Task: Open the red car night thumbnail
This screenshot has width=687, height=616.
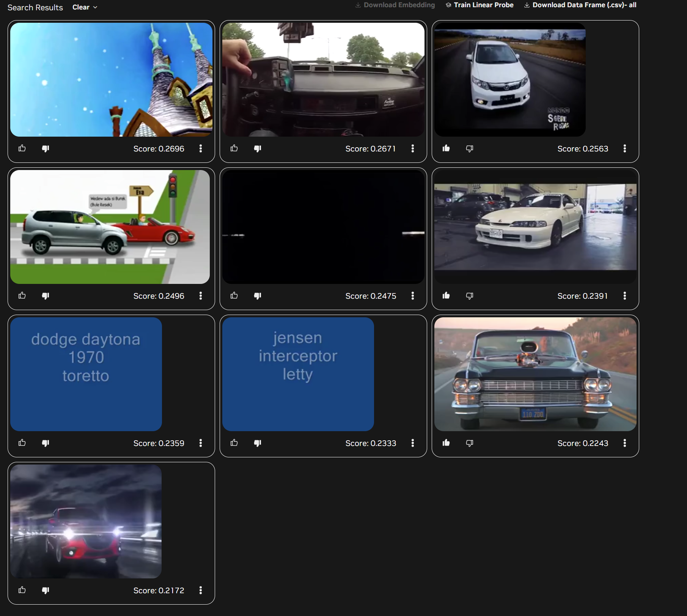Action: tap(86, 521)
